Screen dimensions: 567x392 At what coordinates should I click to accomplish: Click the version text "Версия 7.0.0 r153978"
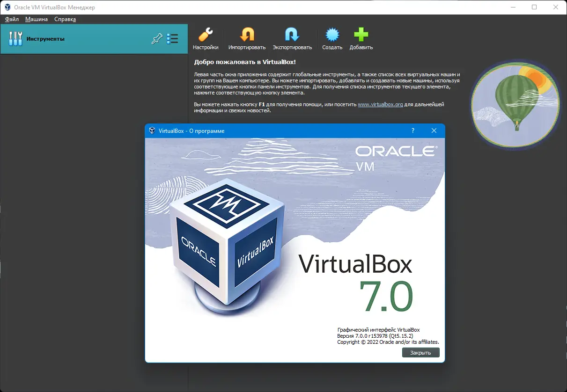click(x=362, y=336)
